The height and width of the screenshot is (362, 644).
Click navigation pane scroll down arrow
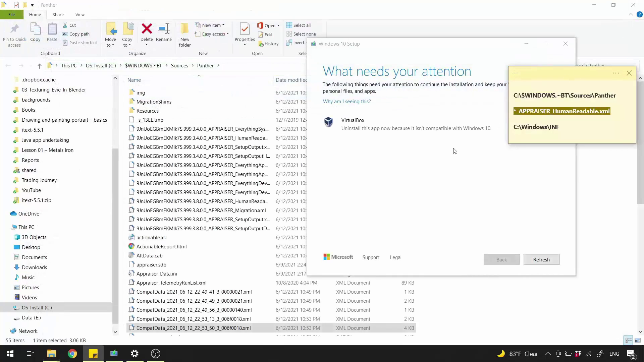tap(115, 332)
